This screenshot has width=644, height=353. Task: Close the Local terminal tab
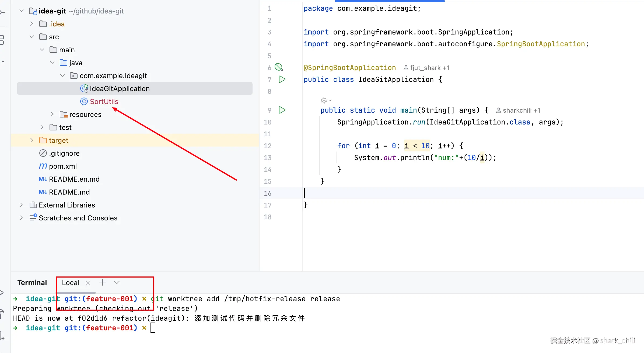point(88,283)
